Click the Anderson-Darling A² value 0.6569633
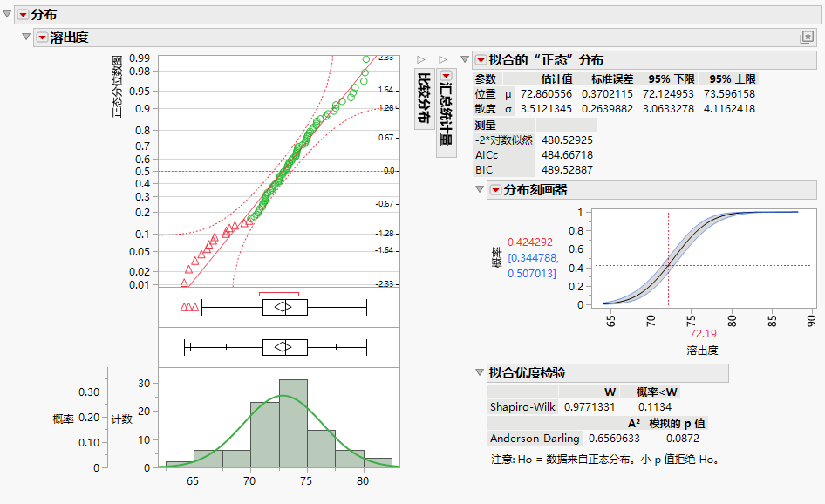The height and width of the screenshot is (504, 825). (x=614, y=439)
